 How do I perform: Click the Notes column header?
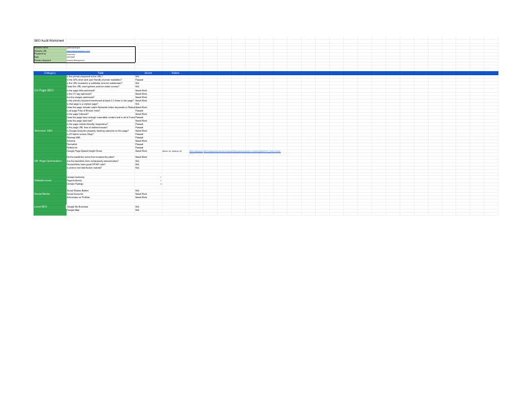tap(175, 73)
